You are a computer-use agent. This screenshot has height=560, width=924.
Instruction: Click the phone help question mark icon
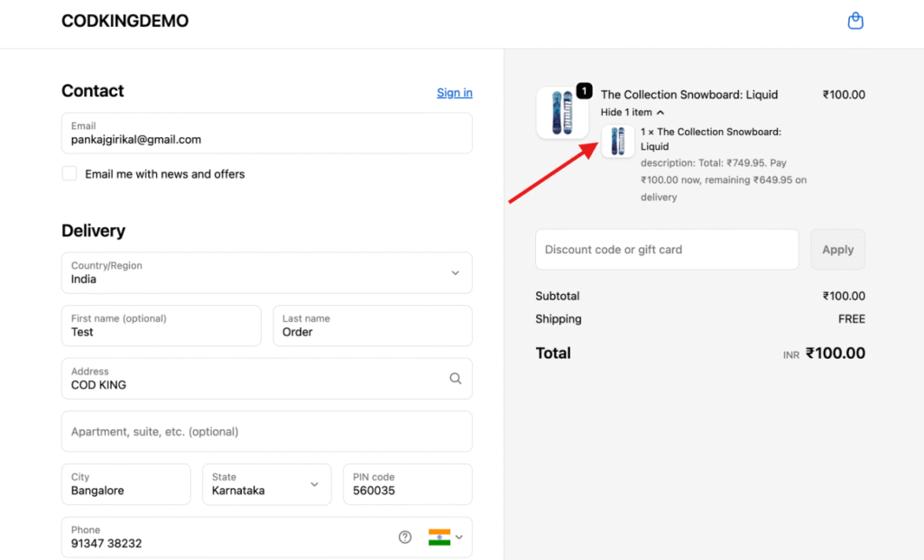pyautogui.click(x=405, y=537)
